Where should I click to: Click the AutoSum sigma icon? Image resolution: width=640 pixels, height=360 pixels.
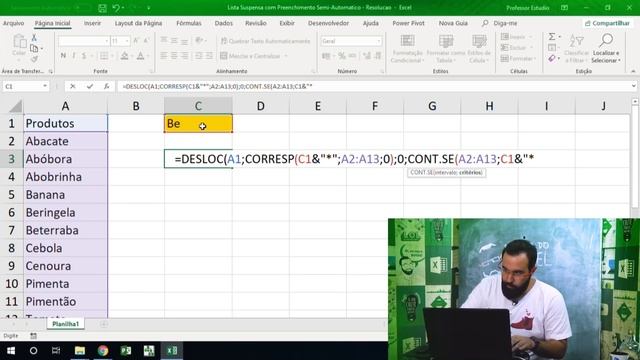click(x=552, y=37)
